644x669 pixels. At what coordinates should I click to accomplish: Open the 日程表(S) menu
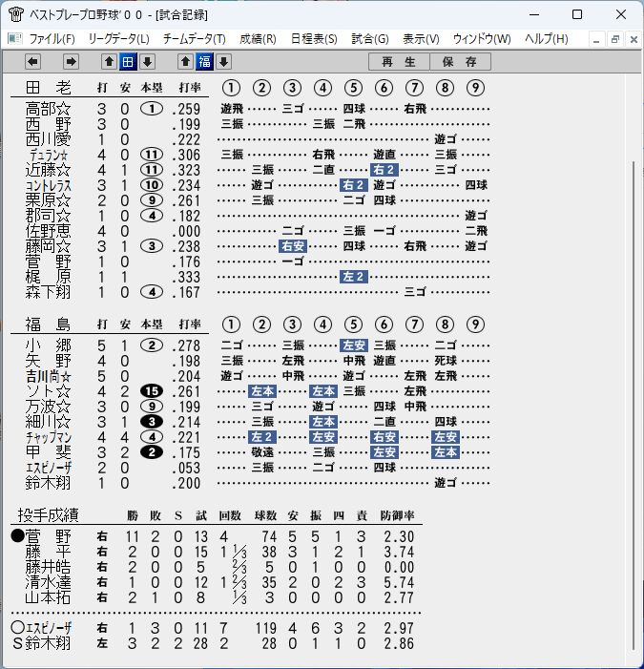tap(314, 39)
